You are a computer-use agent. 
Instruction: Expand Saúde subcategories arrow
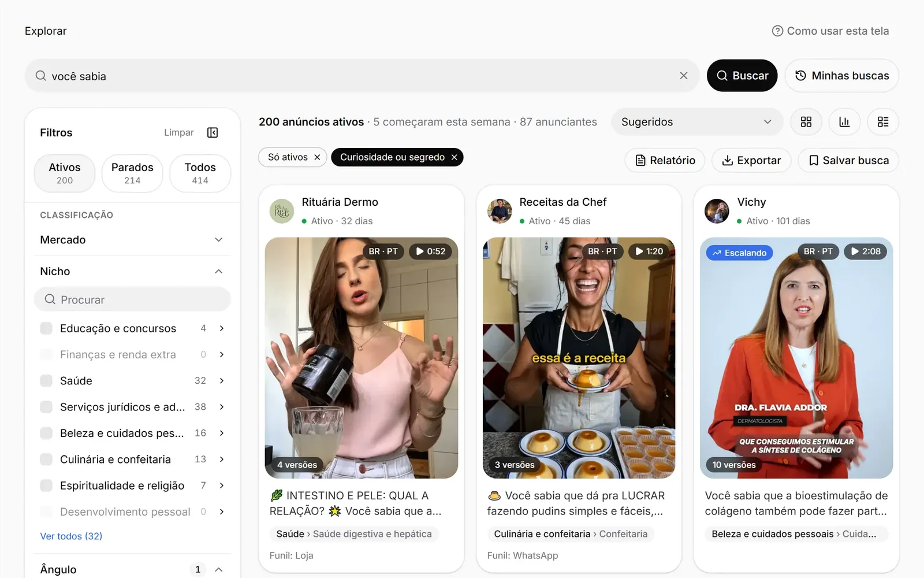click(x=222, y=381)
